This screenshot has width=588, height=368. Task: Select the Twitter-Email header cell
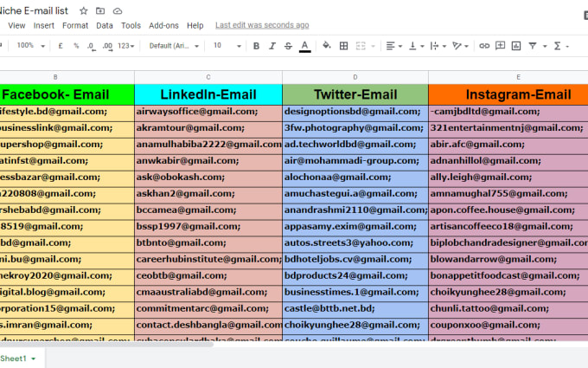tap(355, 94)
